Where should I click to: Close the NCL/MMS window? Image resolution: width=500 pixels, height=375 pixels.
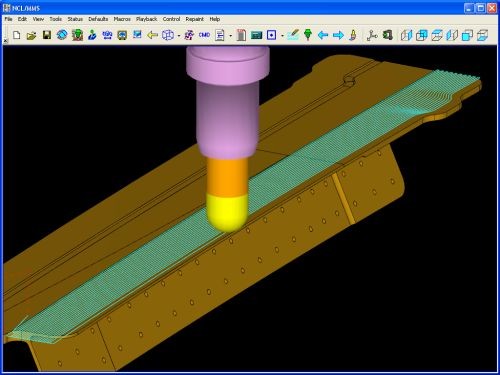click(492, 8)
